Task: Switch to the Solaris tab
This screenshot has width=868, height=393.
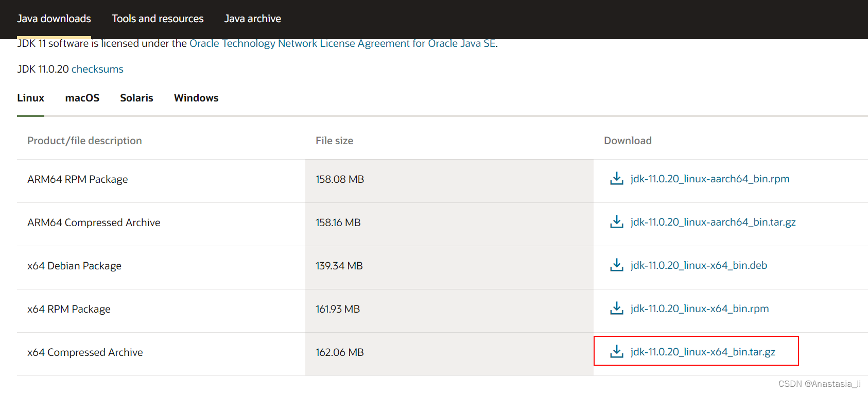Action: pos(136,98)
